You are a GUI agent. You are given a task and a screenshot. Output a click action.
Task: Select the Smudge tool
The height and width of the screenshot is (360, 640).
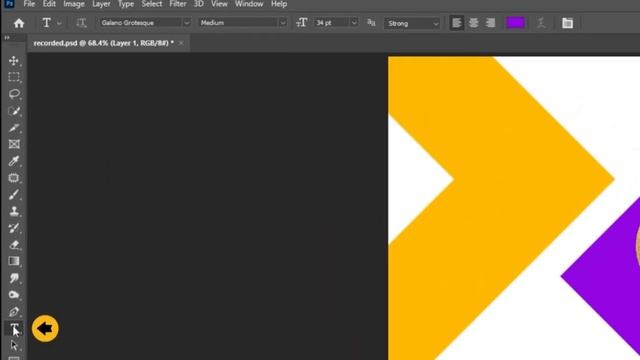14,278
